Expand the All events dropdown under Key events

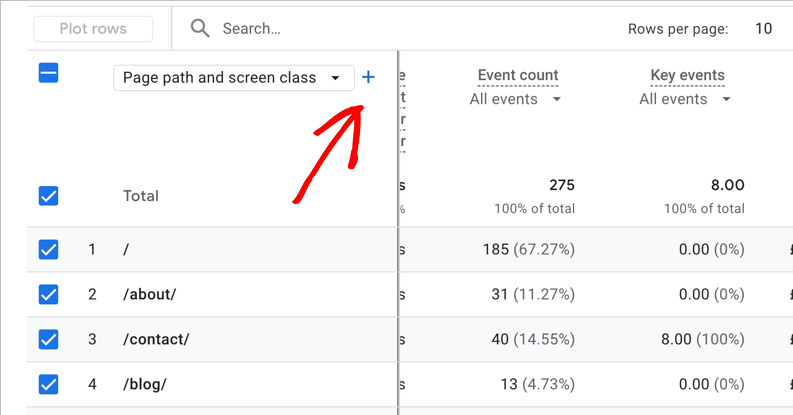point(685,99)
